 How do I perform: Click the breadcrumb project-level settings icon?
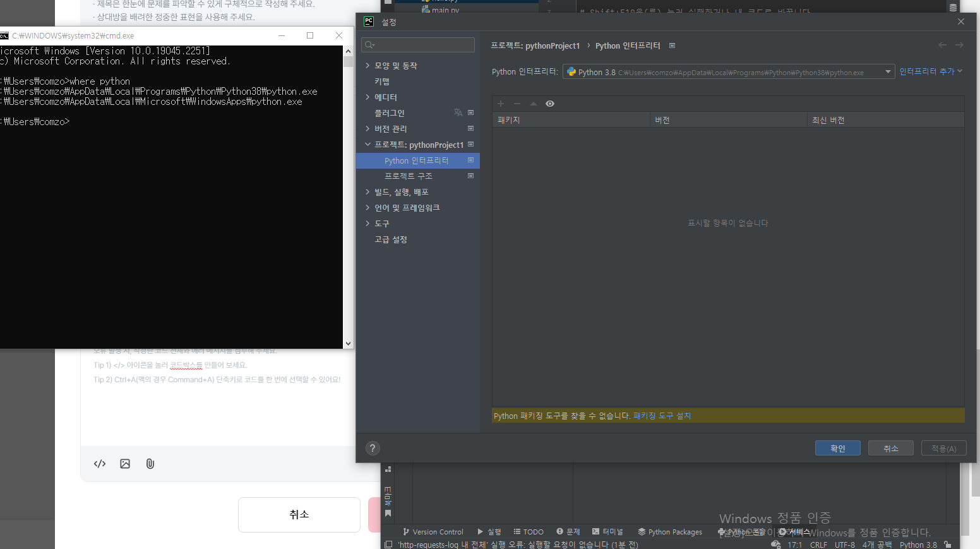(x=672, y=45)
